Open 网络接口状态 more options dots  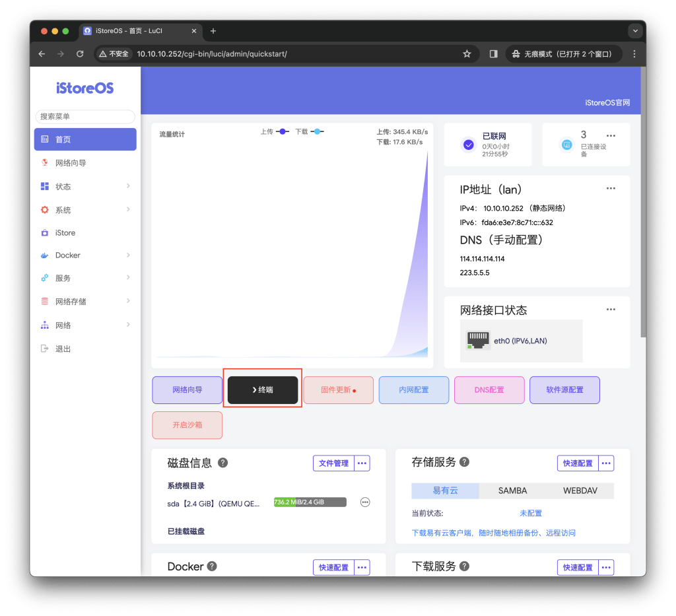click(x=611, y=310)
